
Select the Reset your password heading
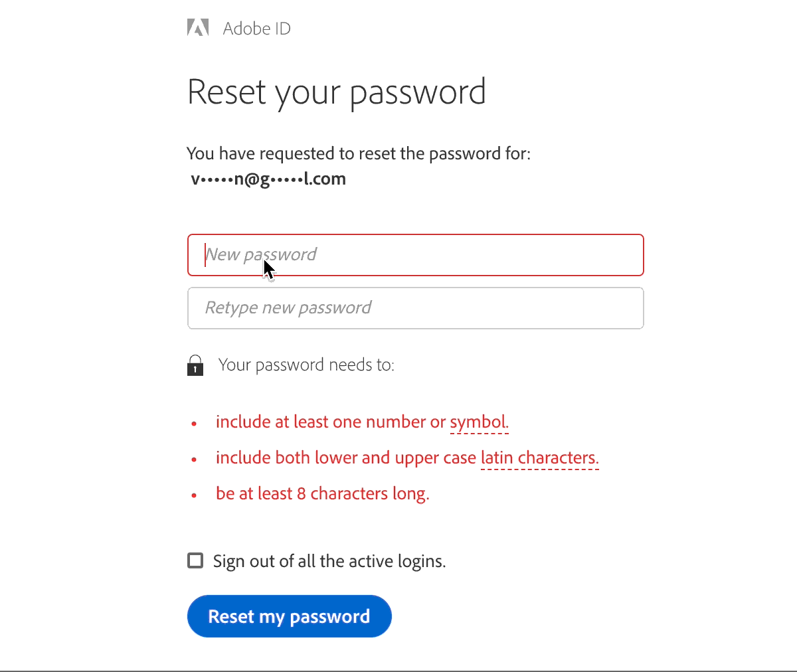(336, 92)
